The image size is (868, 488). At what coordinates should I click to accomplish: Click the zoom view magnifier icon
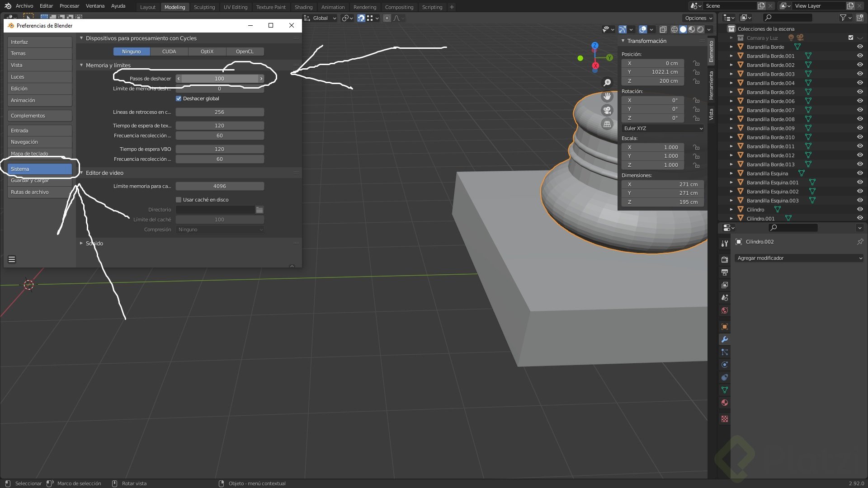tap(607, 83)
